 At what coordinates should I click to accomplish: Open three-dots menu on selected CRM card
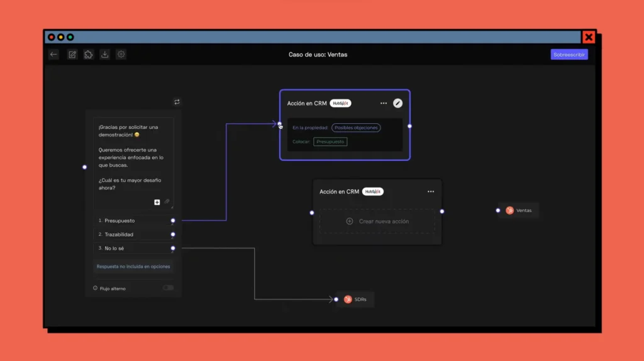[x=384, y=103]
